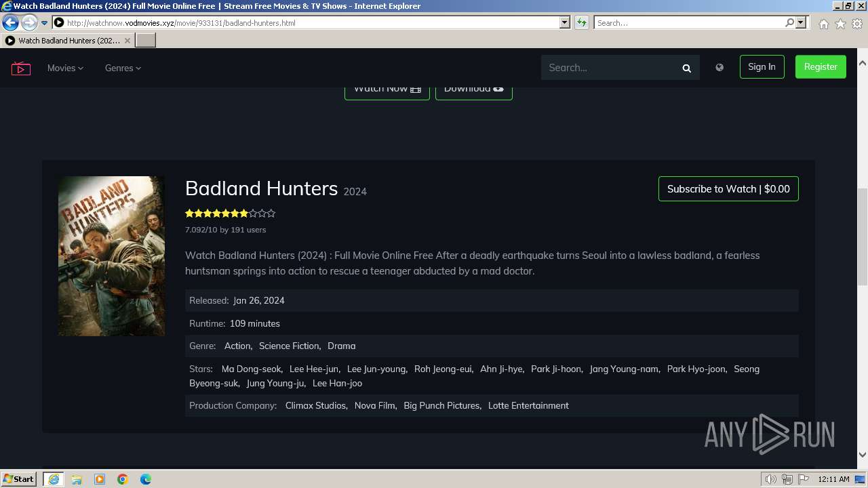Click the vertical scrollbar thumb

[863, 236]
